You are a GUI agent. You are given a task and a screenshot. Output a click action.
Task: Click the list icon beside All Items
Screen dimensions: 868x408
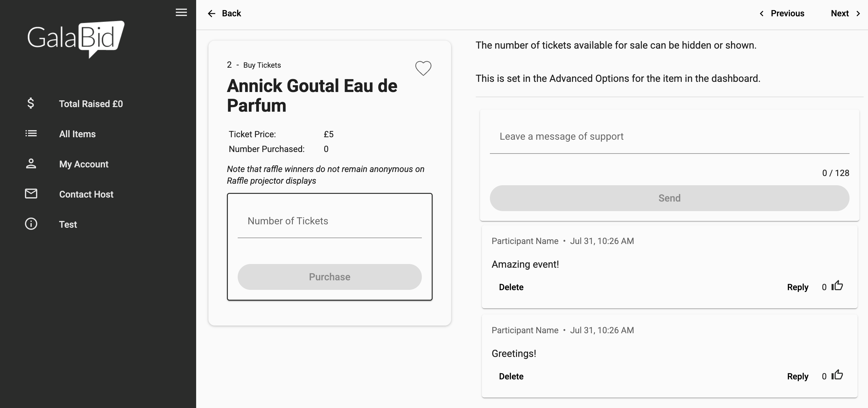[31, 134]
